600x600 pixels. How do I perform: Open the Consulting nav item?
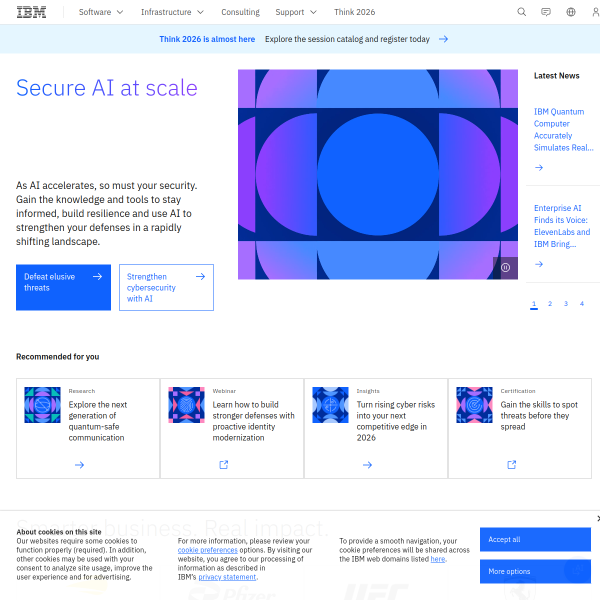(x=240, y=12)
